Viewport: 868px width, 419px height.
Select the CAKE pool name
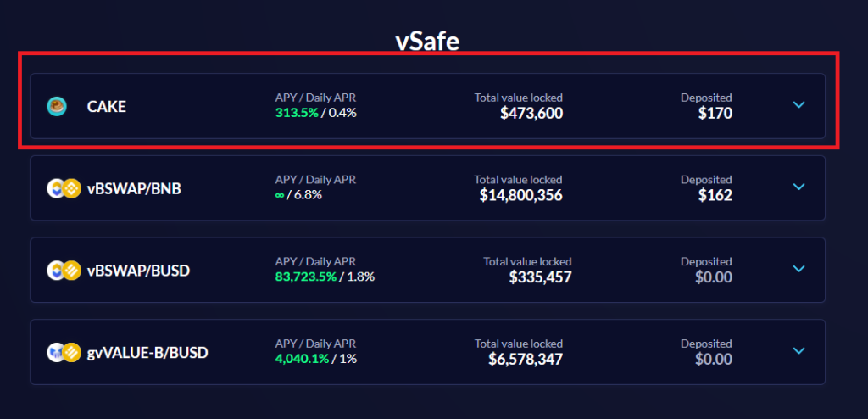tap(107, 106)
